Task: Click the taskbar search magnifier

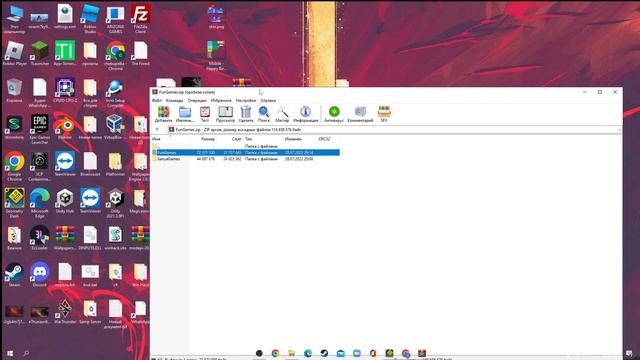Action: [26, 353]
